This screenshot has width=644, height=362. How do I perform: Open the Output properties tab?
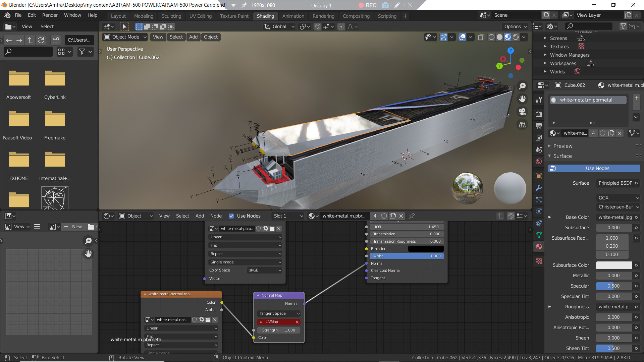pyautogui.click(x=539, y=126)
